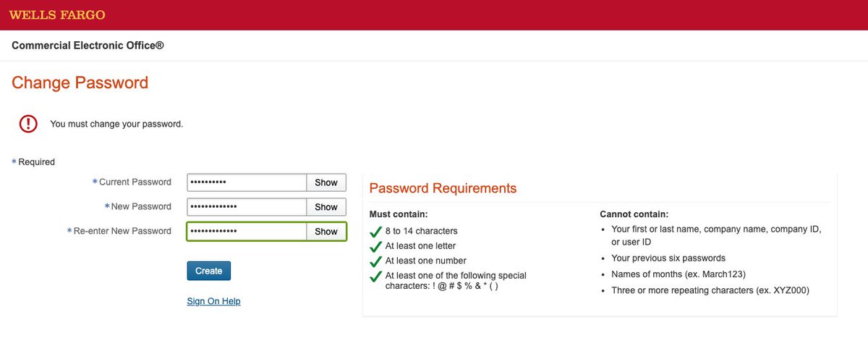Click the You must change your password message

[x=116, y=125]
